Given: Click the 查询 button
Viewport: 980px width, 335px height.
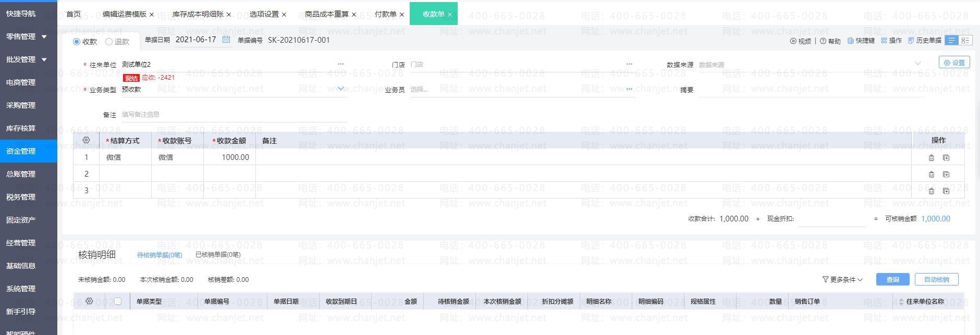Looking at the screenshot, I should (x=892, y=280).
